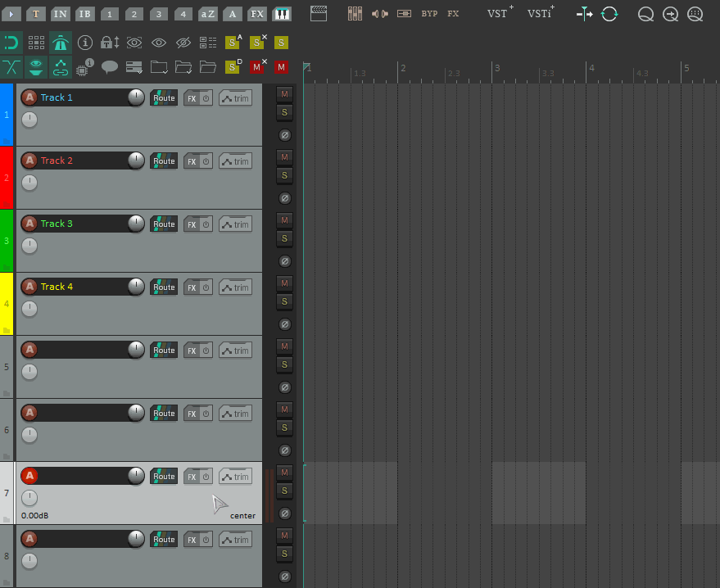Image resolution: width=720 pixels, height=588 pixels.
Task: Click the VST plus icon
Action: tap(500, 13)
